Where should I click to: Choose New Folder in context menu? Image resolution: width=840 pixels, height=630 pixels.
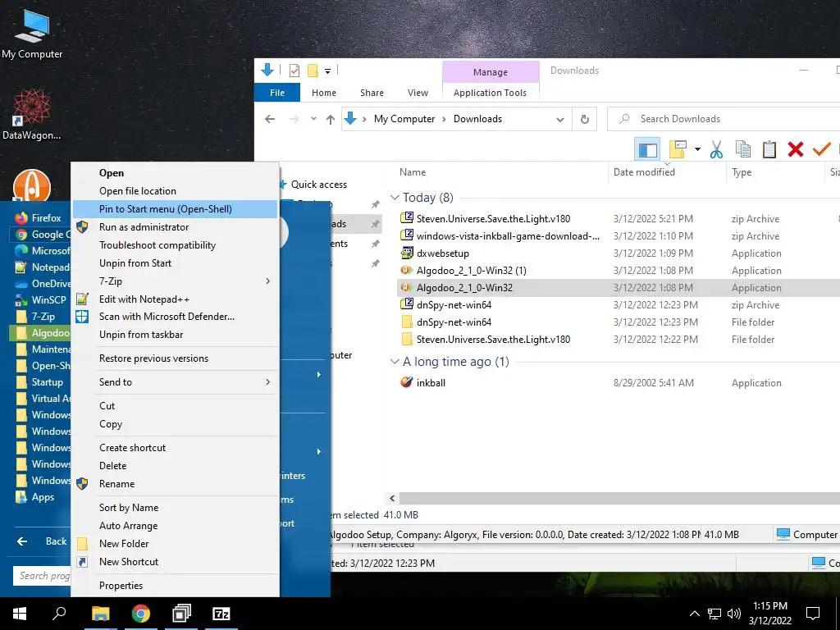[x=175, y=544]
